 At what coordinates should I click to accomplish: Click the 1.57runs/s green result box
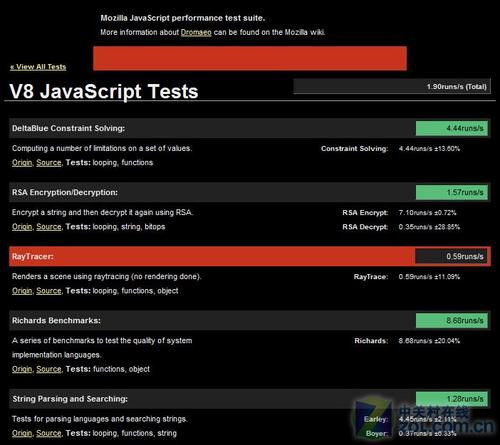click(x=452, y=192)
